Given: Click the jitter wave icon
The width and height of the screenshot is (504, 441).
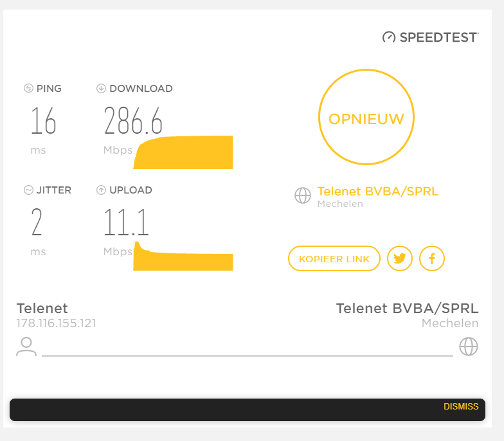Looking at the screenshot, I should 28,190.
